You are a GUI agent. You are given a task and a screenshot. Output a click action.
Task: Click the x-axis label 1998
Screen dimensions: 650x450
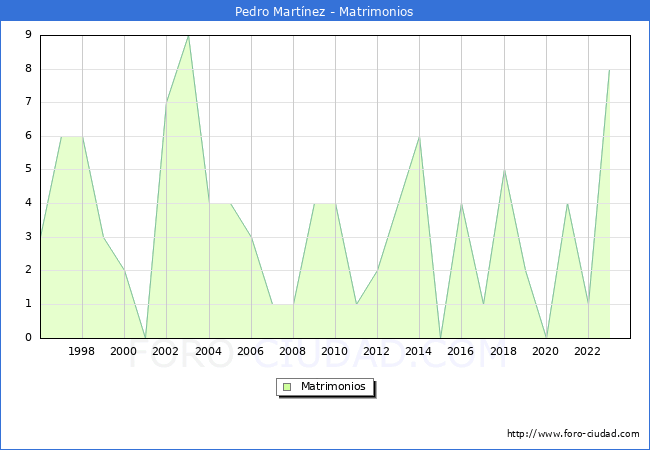click(81, 351)
